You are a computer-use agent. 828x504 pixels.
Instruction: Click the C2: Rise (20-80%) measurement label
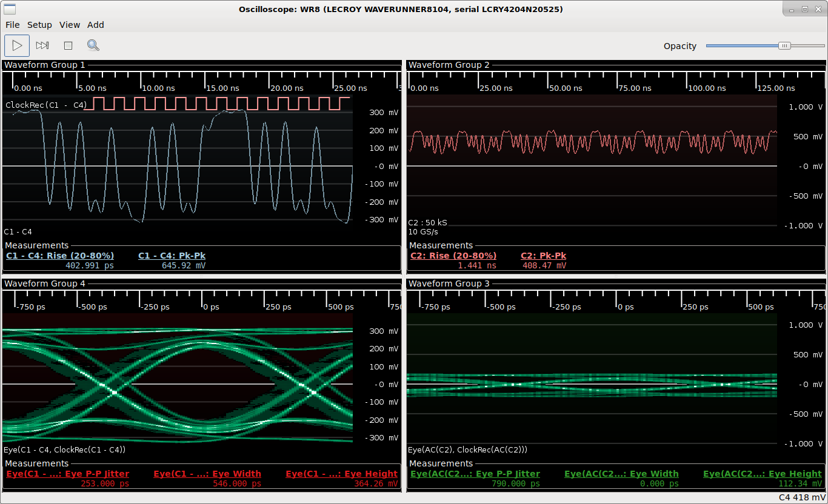pos(453,256)
